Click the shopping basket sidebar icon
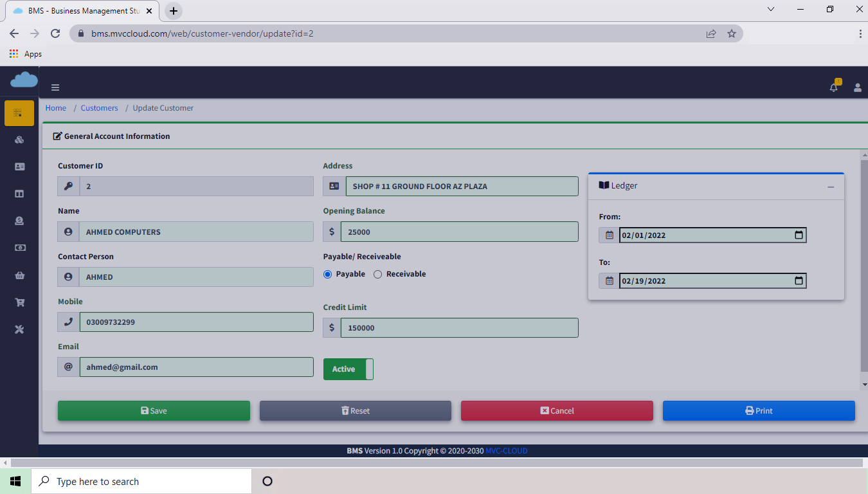Image resolution: width=868 pixels, height=494 pixels. click(x=19, y=275)
